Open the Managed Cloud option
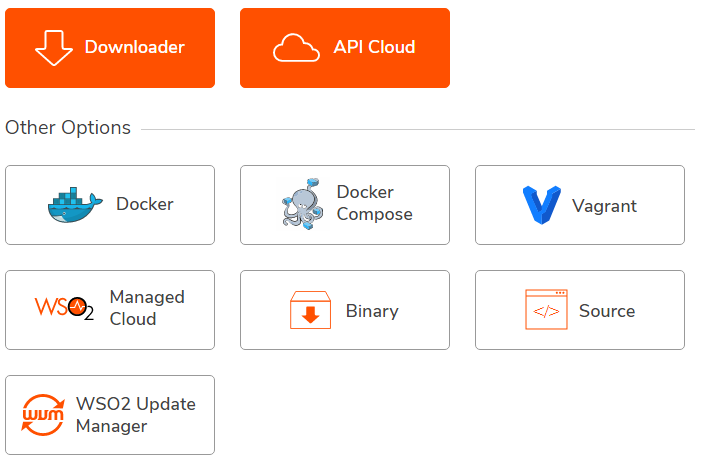This screenshot has height=463, width=707. (110, 310)
